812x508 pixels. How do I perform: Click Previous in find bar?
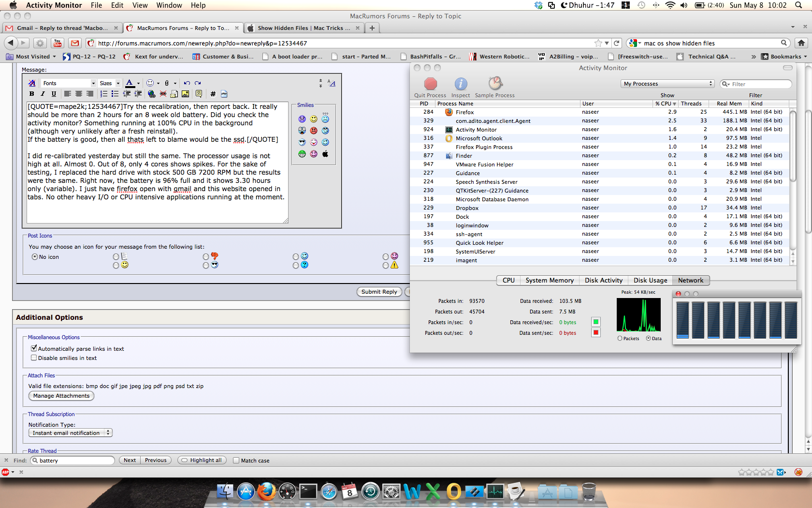pyautogui.click(x=156, y=460)
